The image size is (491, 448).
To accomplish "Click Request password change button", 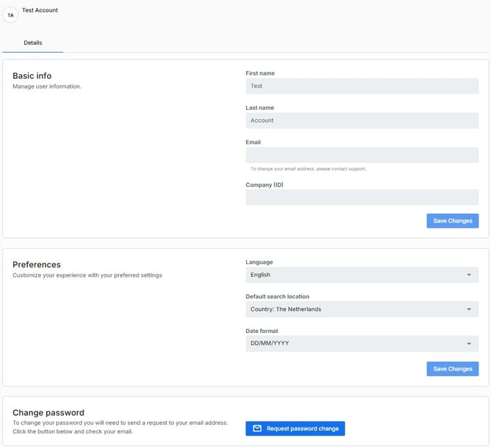I will [x=295, y=429].
